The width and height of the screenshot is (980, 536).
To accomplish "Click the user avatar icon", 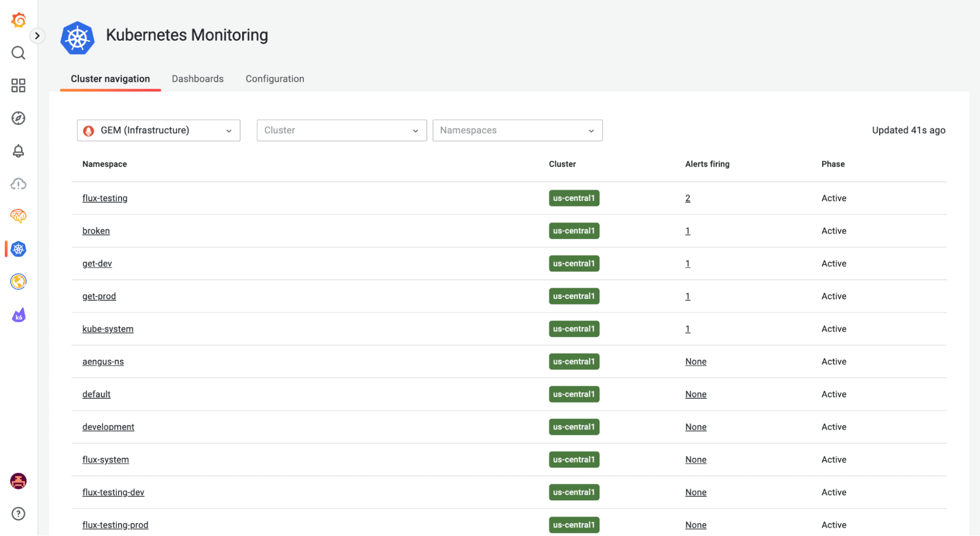I will [18, 481].
